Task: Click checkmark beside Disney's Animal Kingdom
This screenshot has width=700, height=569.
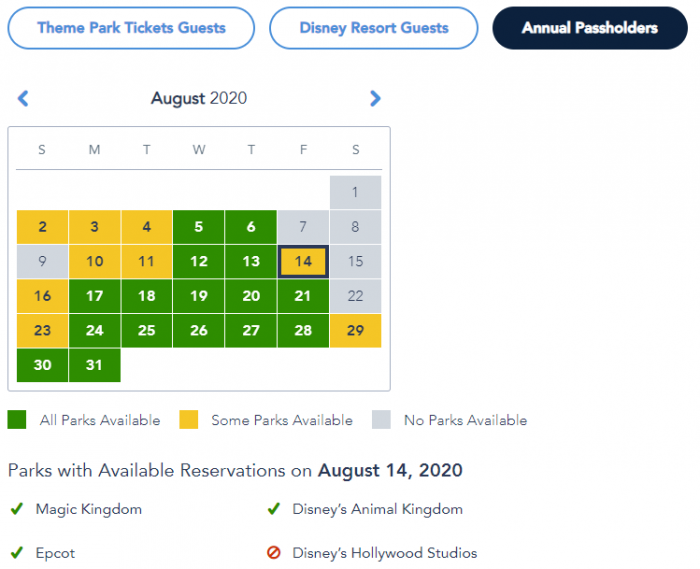Action: click(273, 509)
